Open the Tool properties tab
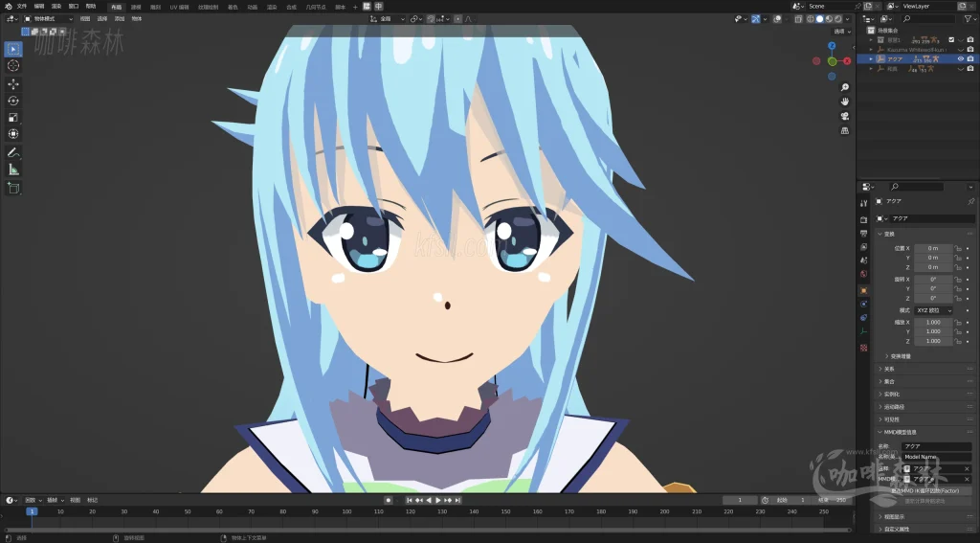The width and height of the screenshot is (980, 543). click(x=863, y=203)
